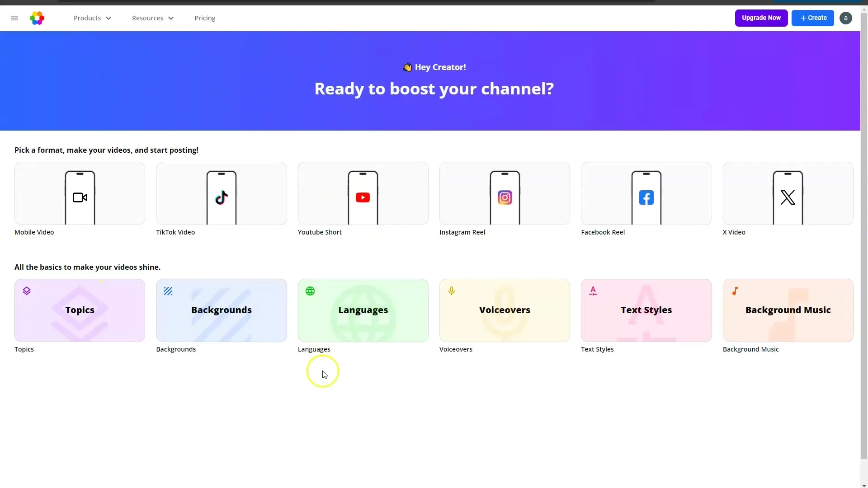Screen dimensions: 868x488
Task: Expand the Products dropdown menu
Action: click(92, 18)
